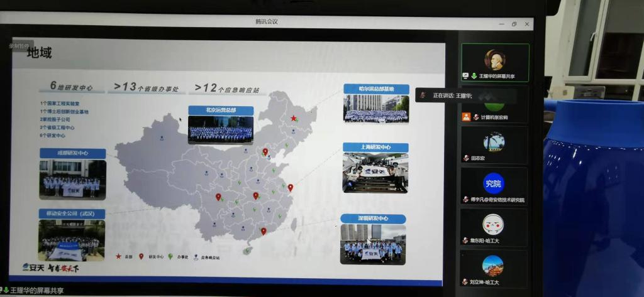Select 詹东阳-哈工大's cartoon face avatar
The image size is (644, 297).
493,224
